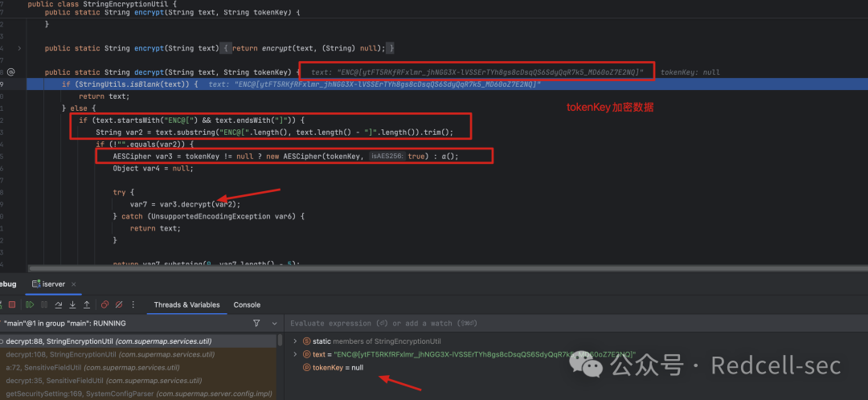Click the Pause Program icon

click(x=44, y=305)
